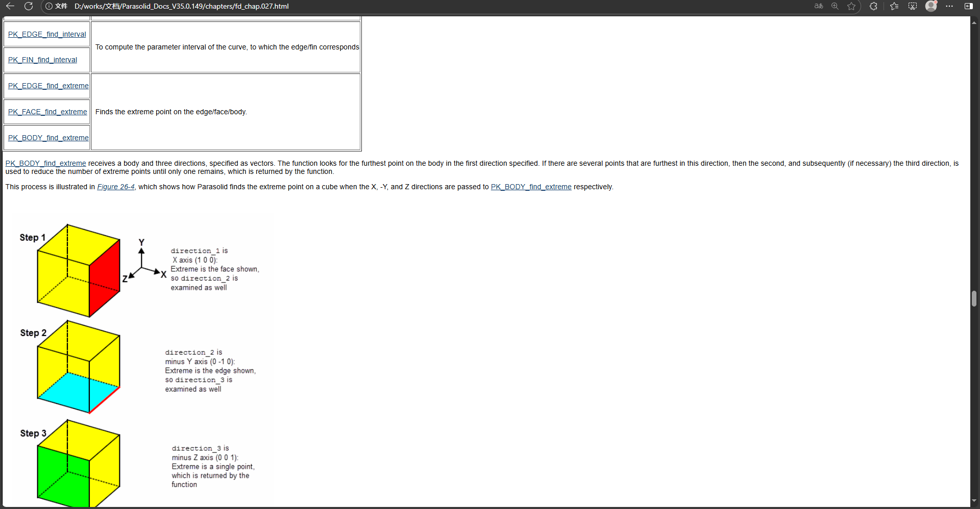Click 'Extreme is a single point,' text
This screenshot has height=509, width=980.
pyautogui.click(x=213, y=467)
